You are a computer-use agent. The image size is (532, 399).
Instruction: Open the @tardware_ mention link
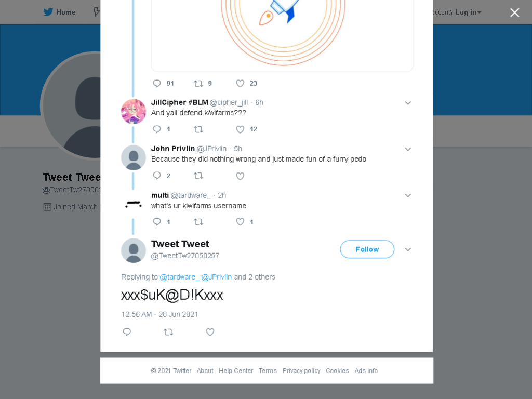pos(179,277)
